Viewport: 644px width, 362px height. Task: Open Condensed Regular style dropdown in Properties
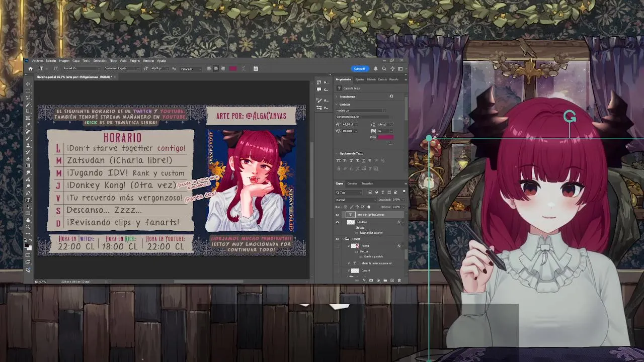pos(363,117)
